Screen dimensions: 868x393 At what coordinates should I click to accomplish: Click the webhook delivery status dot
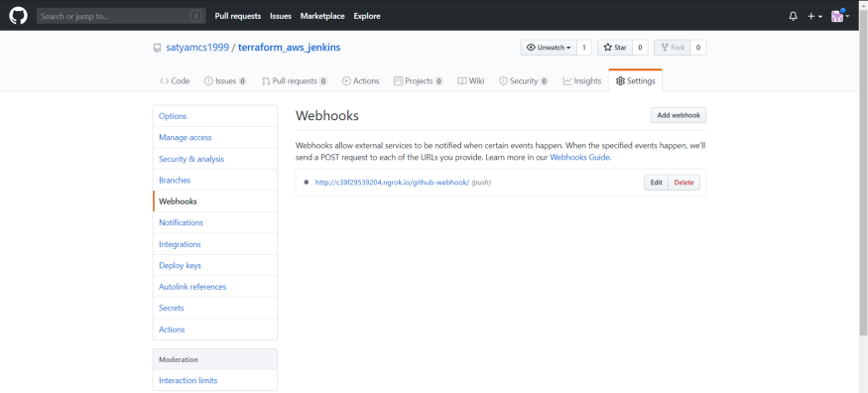click(307, 182)
